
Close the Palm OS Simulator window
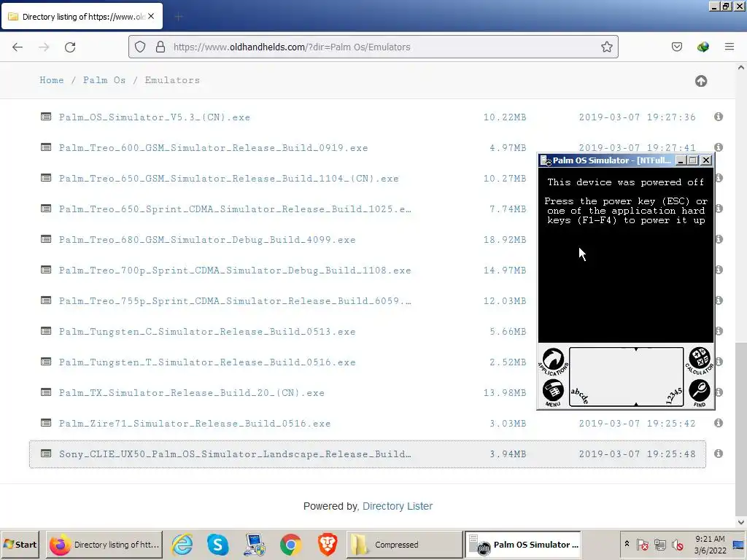tap(706, 160)
